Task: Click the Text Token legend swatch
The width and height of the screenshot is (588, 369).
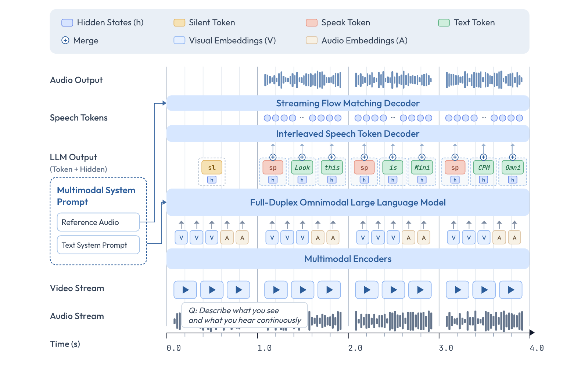Action: click(x=444, y=23)
